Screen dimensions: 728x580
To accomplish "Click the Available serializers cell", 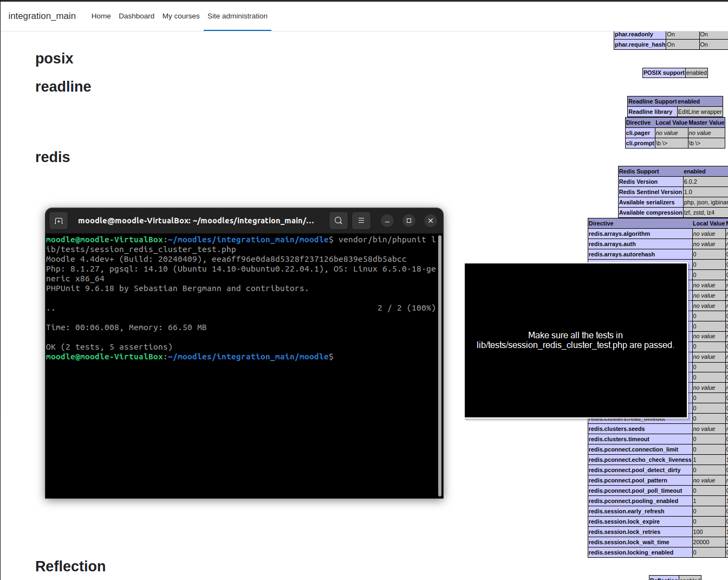I will click(651, 202).
